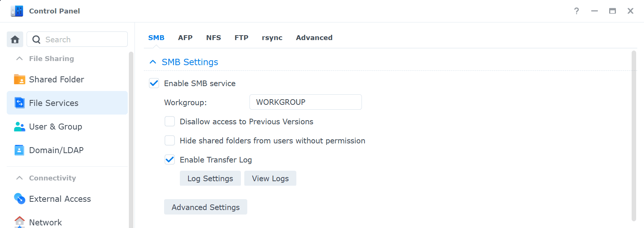Viewport: 644px width, 228px height.
Task: Open the help question mark
Action: 577,11
